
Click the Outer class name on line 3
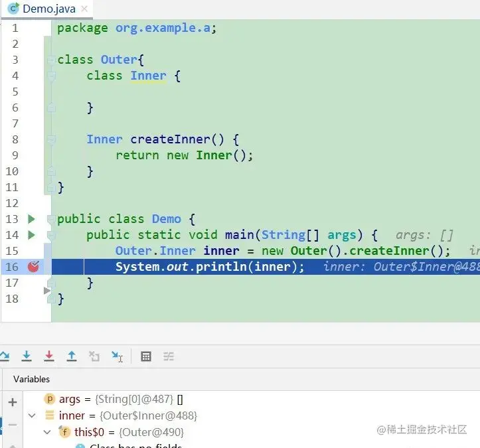118,60
